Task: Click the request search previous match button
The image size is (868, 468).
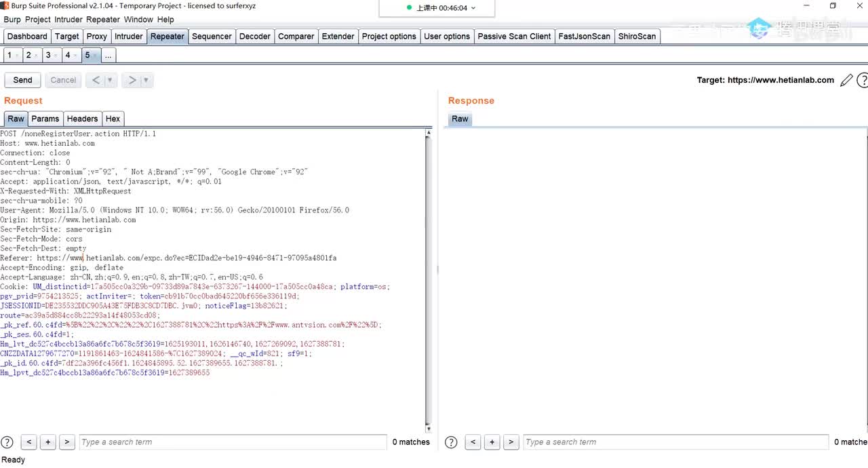Action: pyautogui.click(x=28, y=442)
